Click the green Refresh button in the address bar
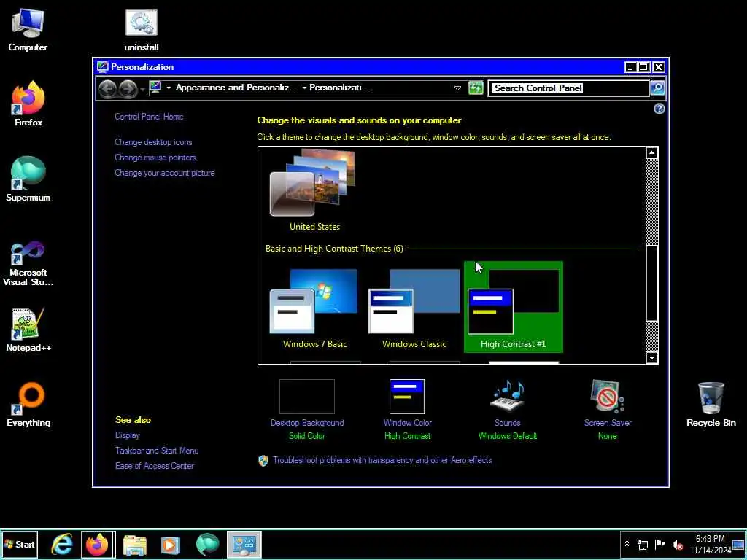 click(x=476, y=88)
